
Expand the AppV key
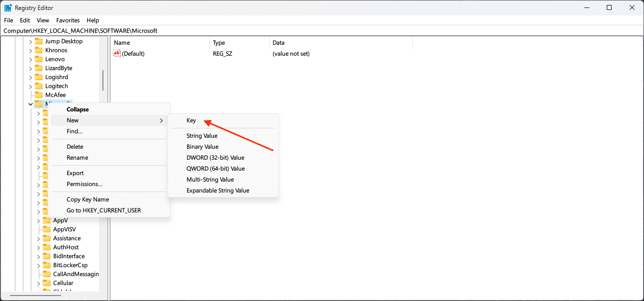38,220
